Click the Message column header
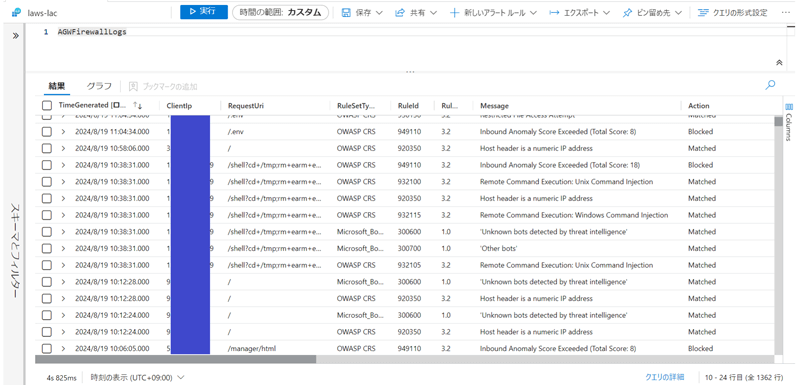 (x=494, y=106)
